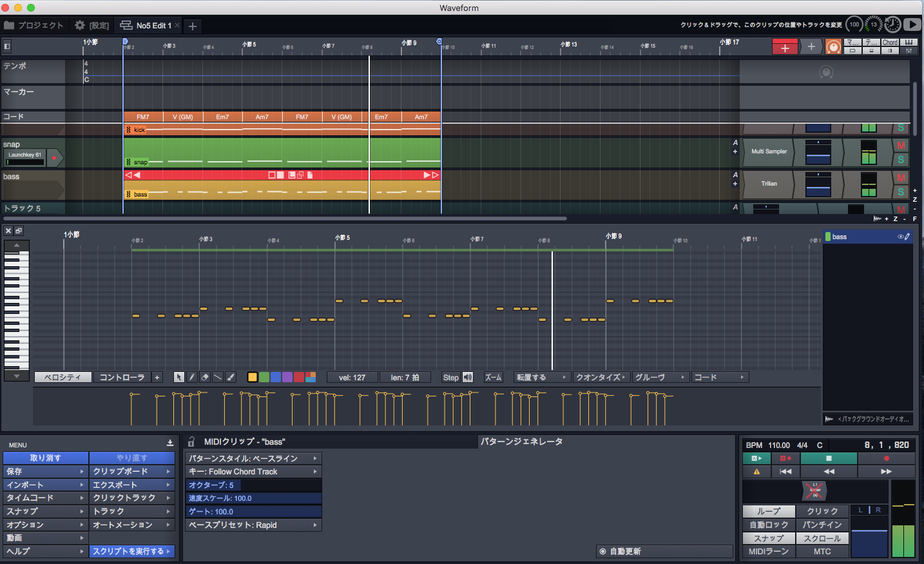Open the mixer sliders icon

909,50
